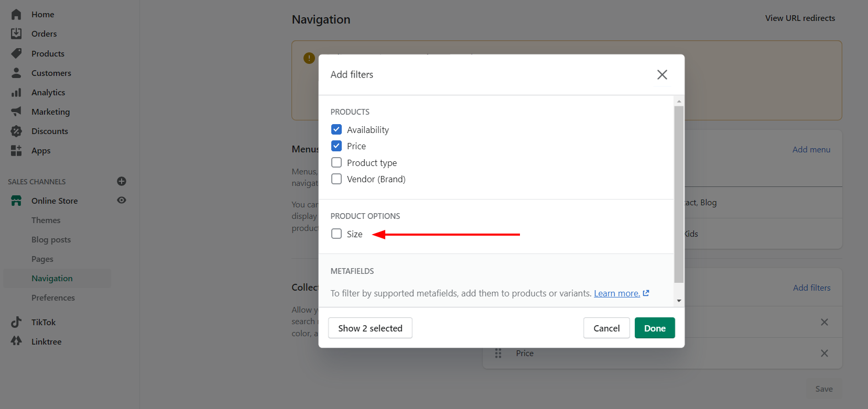This screenshot has width=868, height=409.
Task: Click the Orders inbox icon
Action: tap(16, 34)
